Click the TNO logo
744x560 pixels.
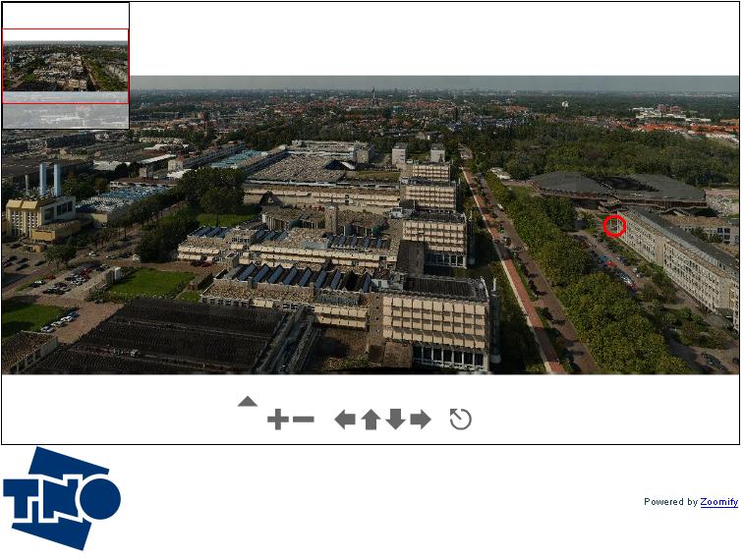click(x=62, y=498)
